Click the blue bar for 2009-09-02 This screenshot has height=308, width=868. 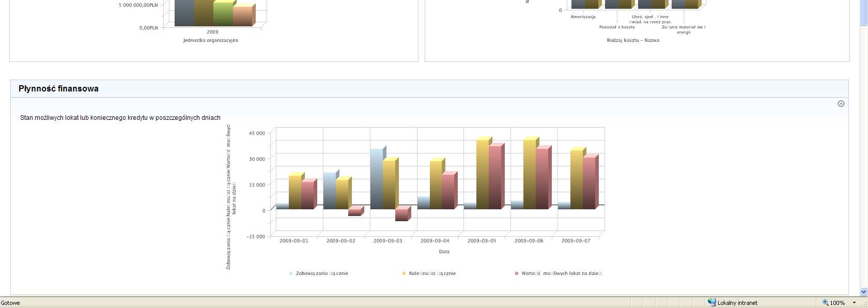click(330, 190)
